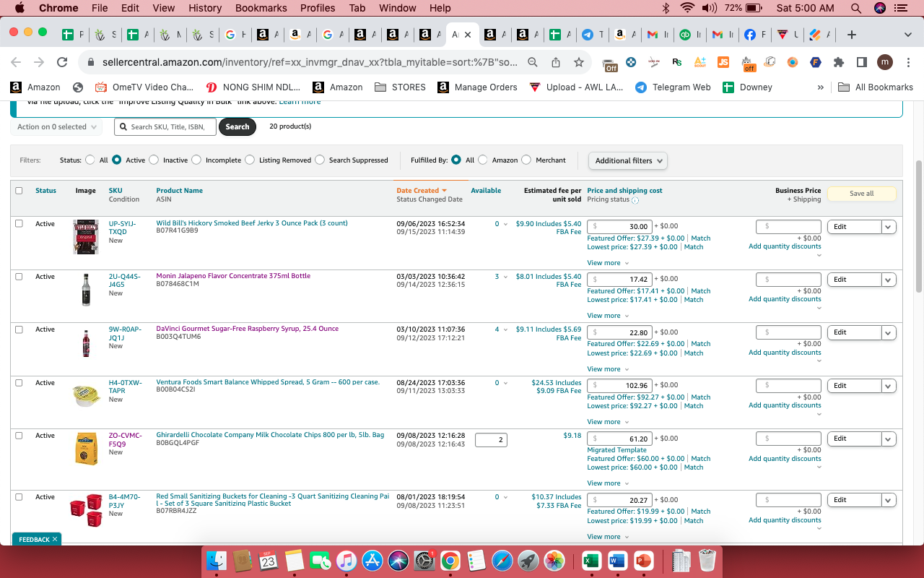
Task: Expand View more for Monin Jalapeno row
Action: point(607,316)
